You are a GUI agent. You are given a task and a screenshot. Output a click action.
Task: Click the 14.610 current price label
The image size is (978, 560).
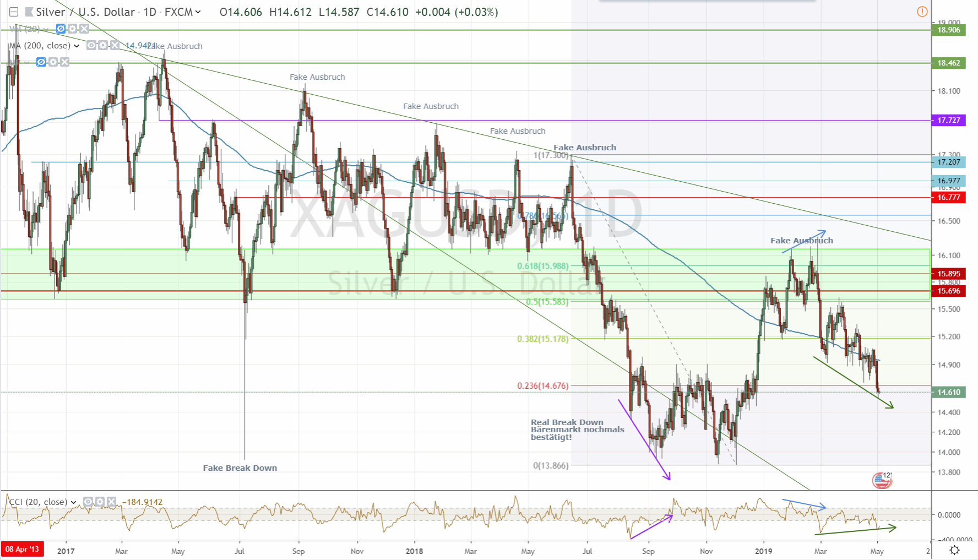point(948,392)
